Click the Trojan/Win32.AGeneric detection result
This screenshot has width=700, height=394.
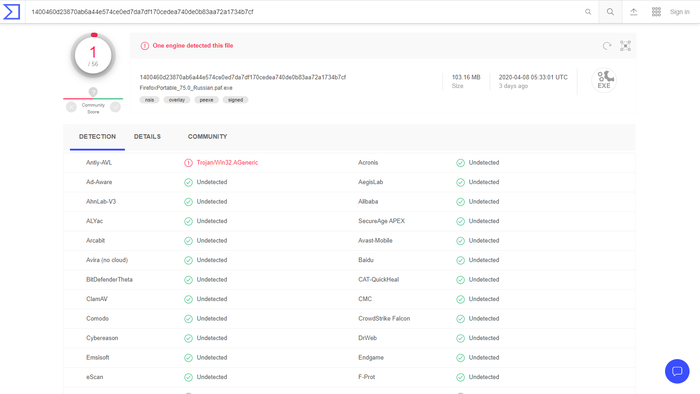(x=227, y=163)
